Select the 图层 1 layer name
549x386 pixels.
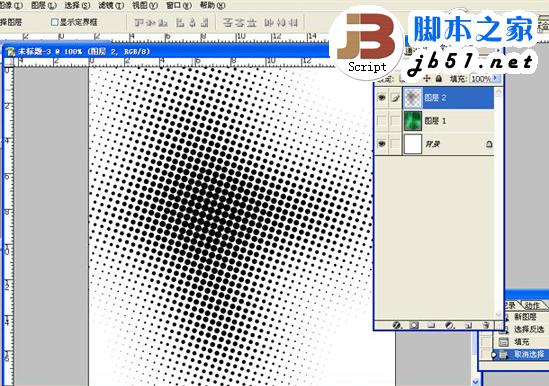click(435, 121)
